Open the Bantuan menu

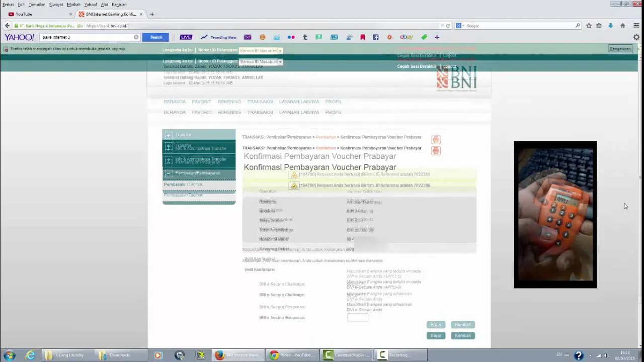pos(119,5)
